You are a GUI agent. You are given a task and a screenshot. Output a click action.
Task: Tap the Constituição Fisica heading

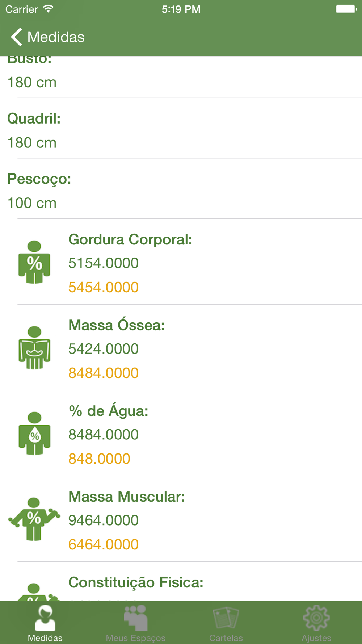click(136, 582)
